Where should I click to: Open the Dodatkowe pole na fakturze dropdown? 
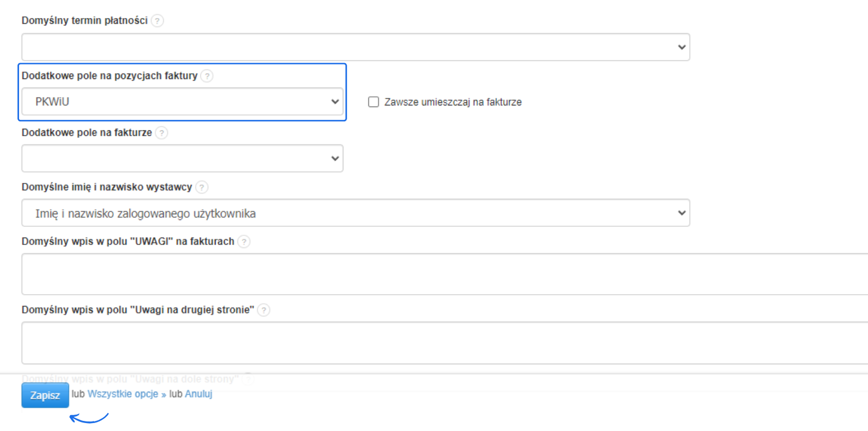(x=182, y=159)
